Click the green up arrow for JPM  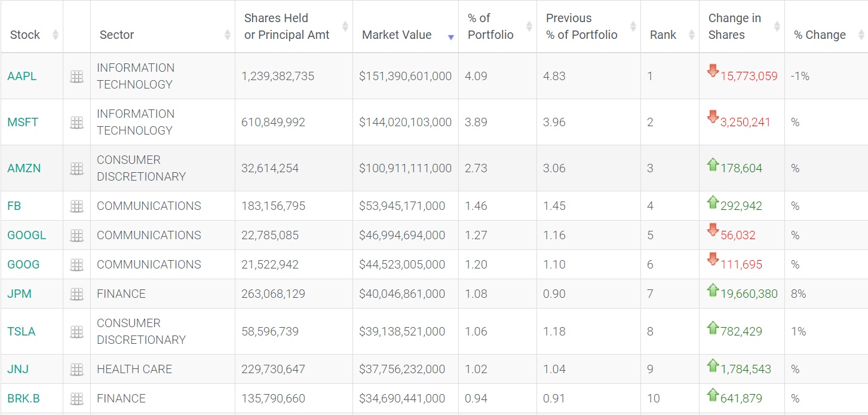(713, 290)
